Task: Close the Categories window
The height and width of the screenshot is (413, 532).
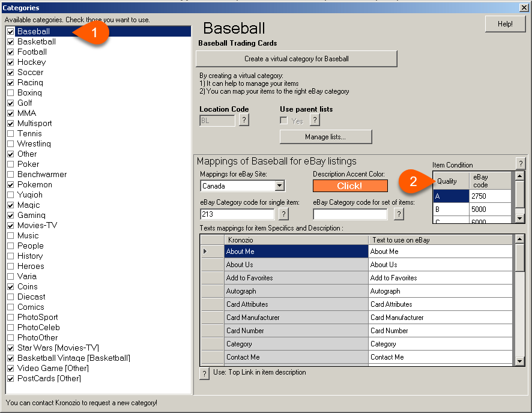Action: point(524,7)
